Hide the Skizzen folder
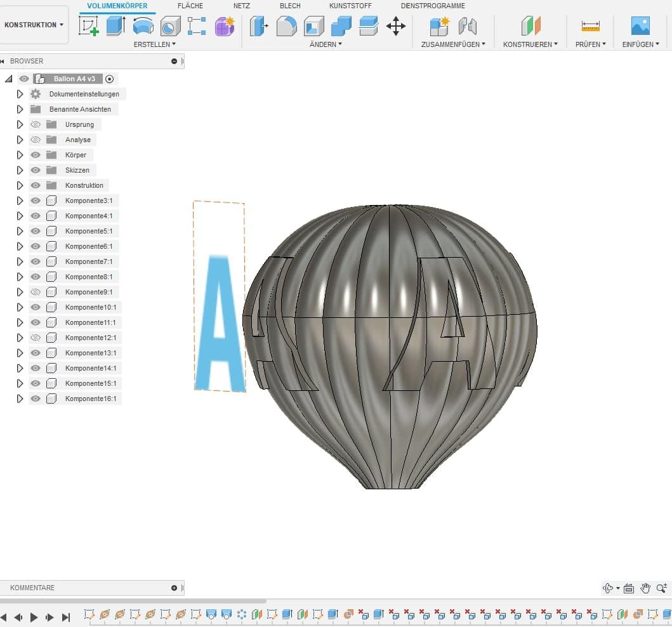 point(36,170)
